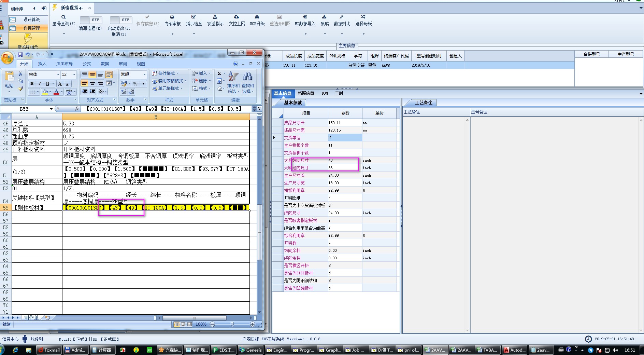
Task: Click 型号查询 search tool in EMS toolbar
Action: point(63,21)
